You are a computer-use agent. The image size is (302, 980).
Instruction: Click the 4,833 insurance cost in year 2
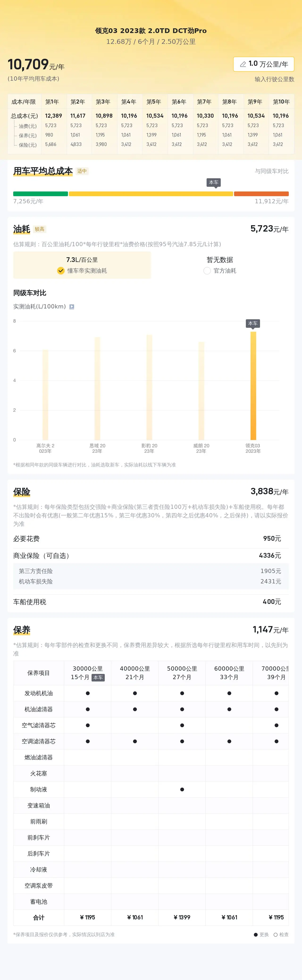click(x=76, y=144)
